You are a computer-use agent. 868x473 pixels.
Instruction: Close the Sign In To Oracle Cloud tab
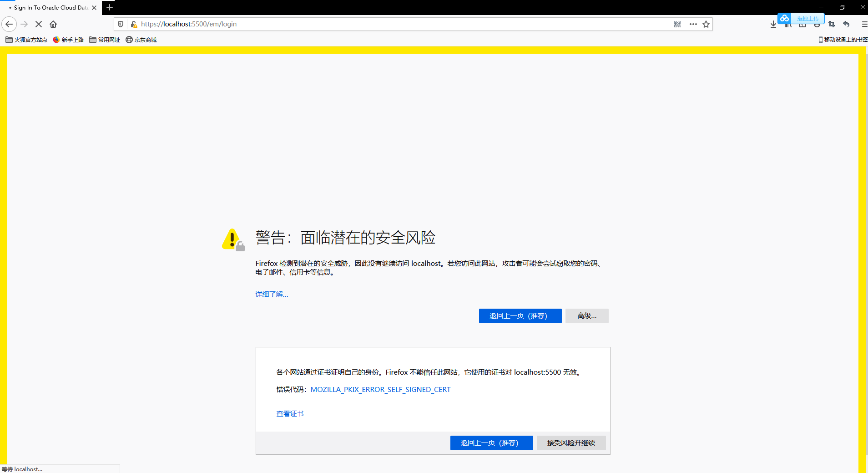pyautogui.click(x=94, y=8)
